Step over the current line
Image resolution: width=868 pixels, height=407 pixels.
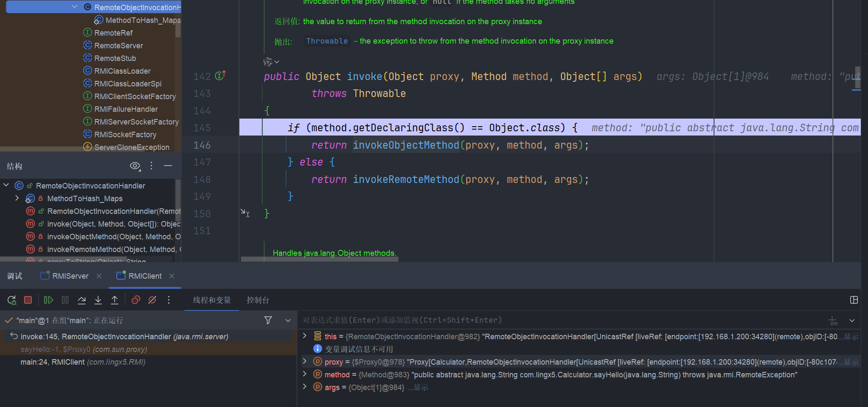[82, 300]
